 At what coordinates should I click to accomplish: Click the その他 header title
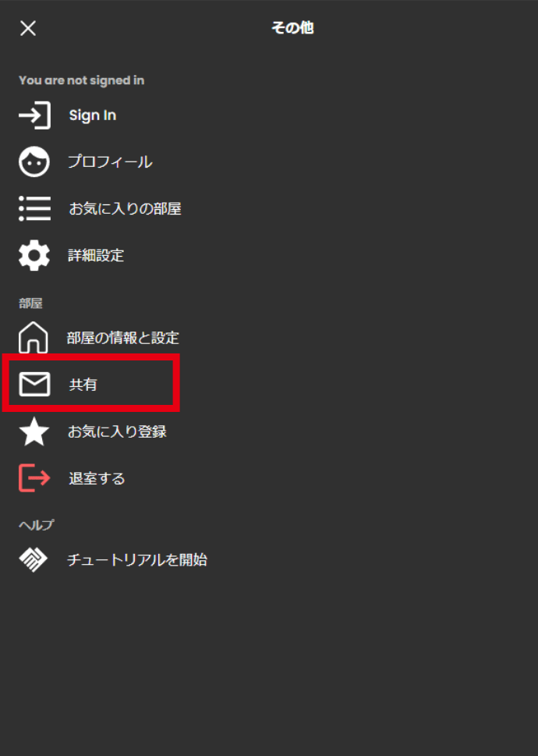tap(292, 28)
